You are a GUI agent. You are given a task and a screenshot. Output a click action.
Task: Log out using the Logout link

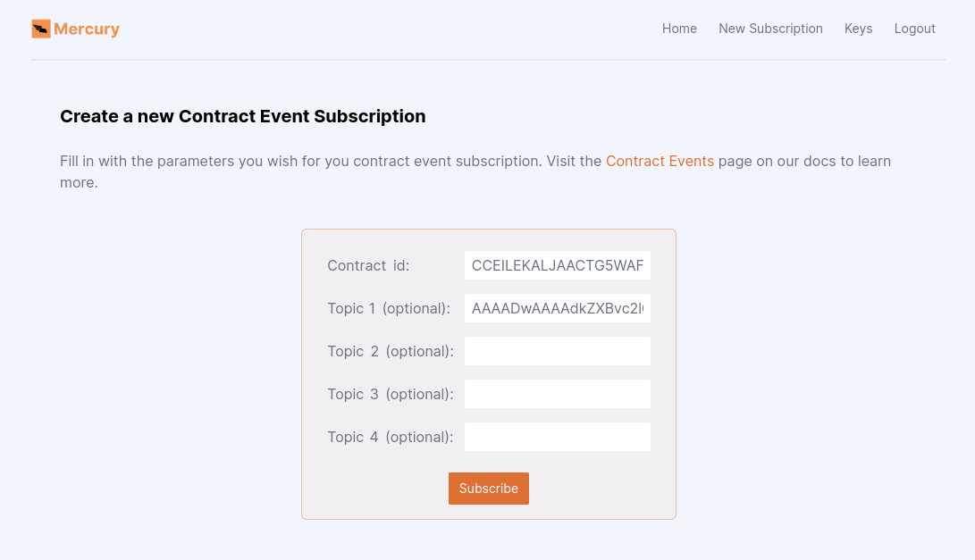pyautogui.click(x=914, y=29)
